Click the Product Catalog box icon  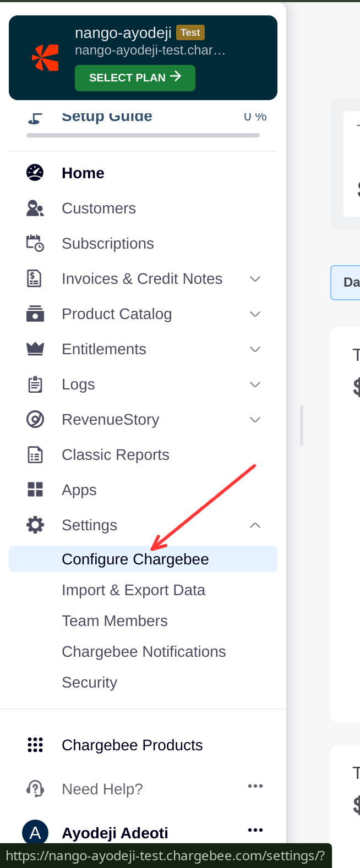(x=35, y=314)
